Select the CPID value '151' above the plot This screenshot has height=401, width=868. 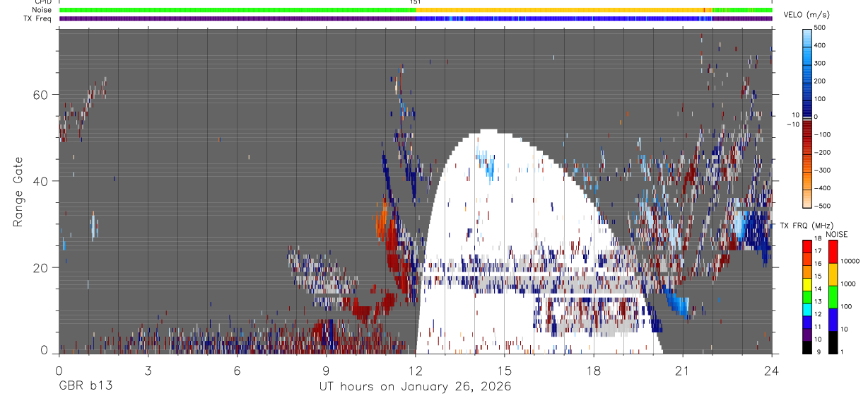(416, 2)
